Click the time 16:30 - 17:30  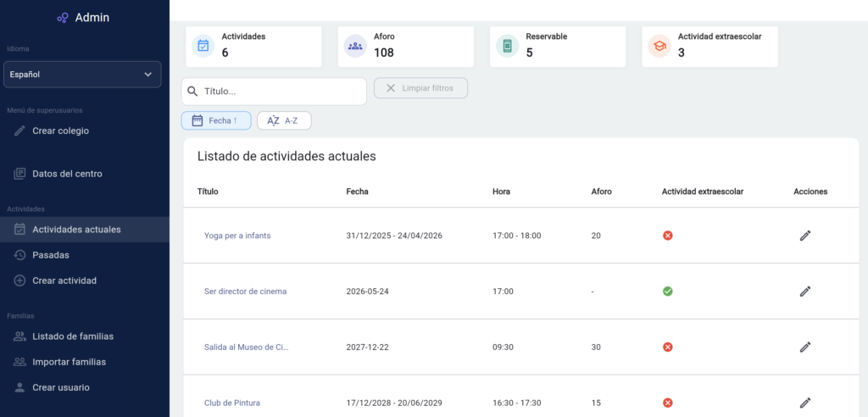[516, 403]
